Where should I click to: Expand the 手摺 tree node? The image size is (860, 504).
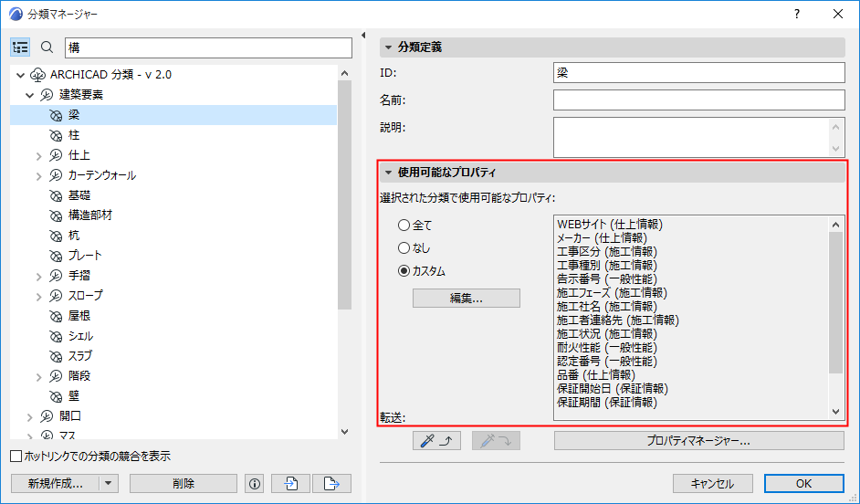[x=39, y=277]
